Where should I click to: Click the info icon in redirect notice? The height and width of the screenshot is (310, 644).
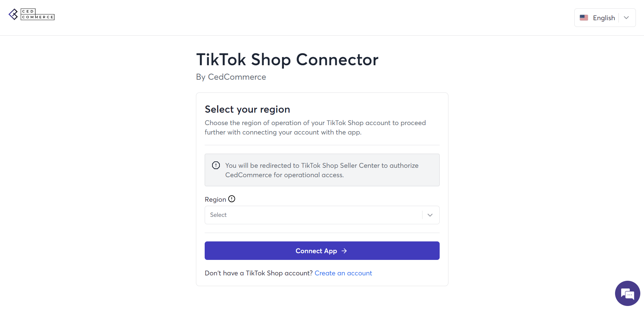[x=216, y=165]
